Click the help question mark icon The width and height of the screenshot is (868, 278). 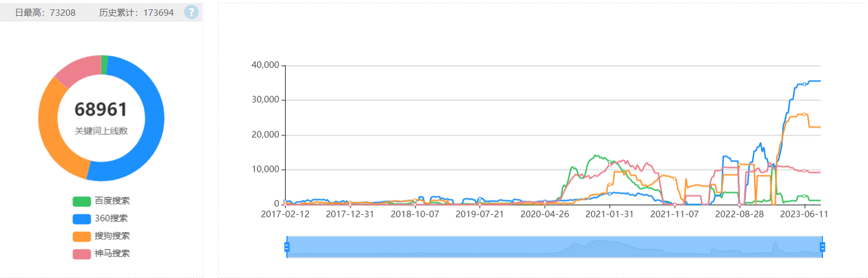(x=191, y=12)
